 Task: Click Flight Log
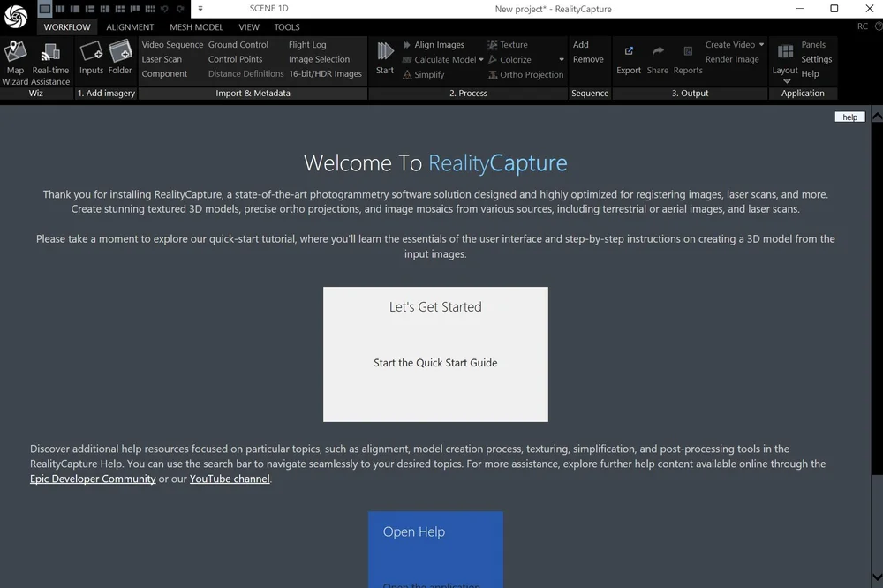tap(307, 44)
